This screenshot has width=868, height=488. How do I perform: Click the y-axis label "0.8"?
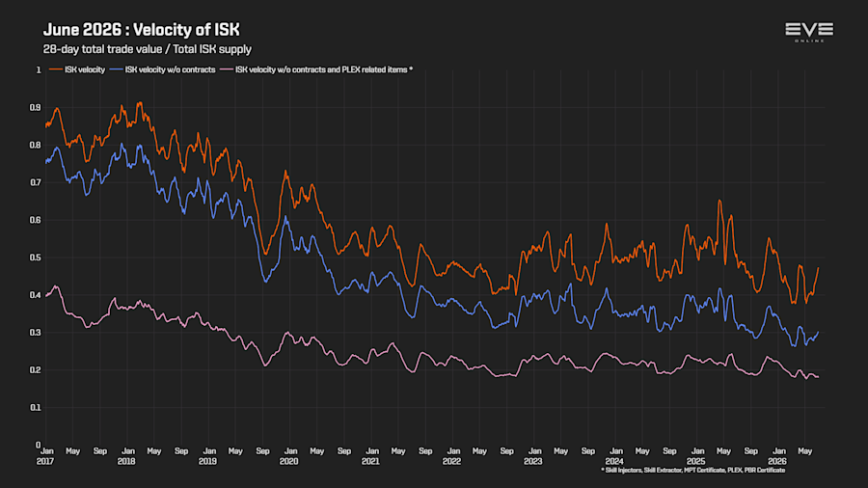tap(36, 146)
